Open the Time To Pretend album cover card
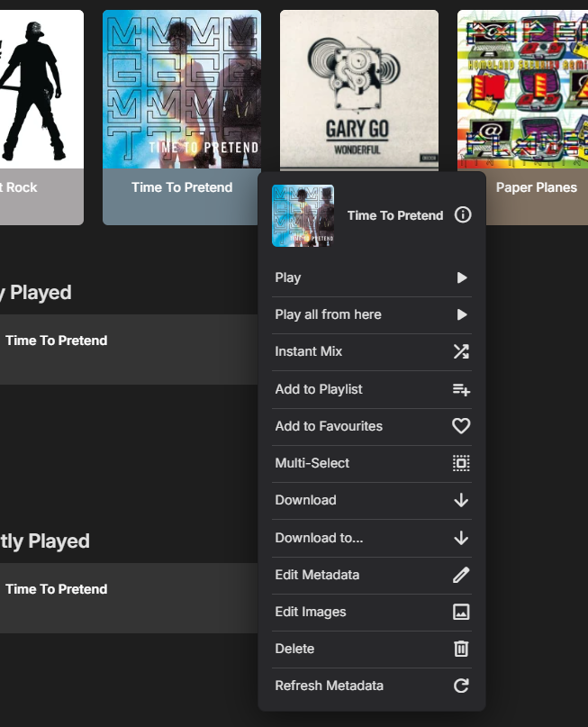The width and height of the screenshot is (588, 727). [x=182, y=89]
